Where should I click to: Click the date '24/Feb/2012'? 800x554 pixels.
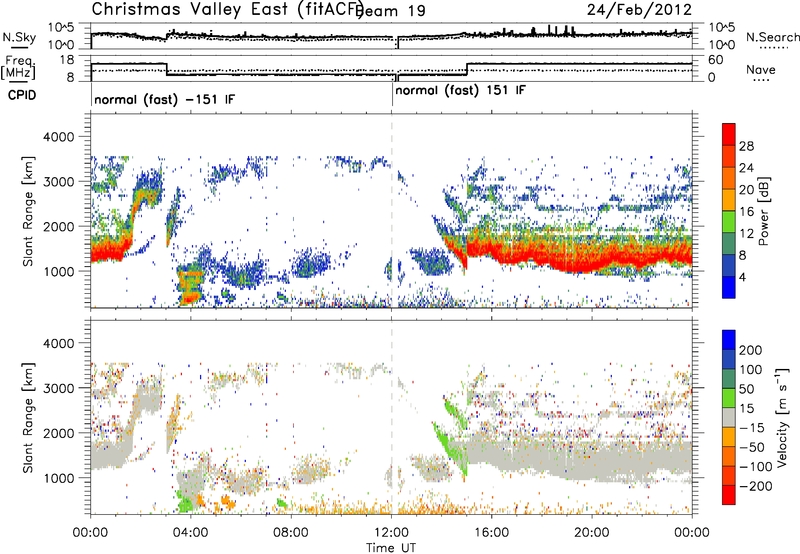pyautogui.click(x=639, y=10)
